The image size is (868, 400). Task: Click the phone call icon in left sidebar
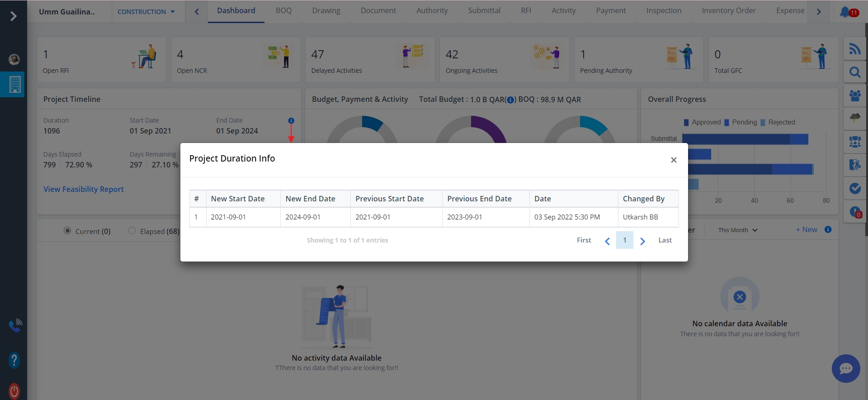click(15, 325)
